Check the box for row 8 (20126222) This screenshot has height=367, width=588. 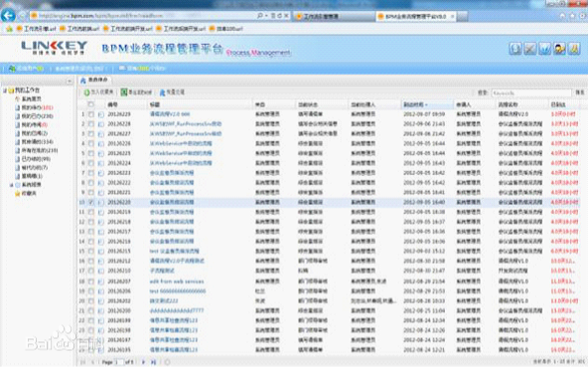(91, 183)
